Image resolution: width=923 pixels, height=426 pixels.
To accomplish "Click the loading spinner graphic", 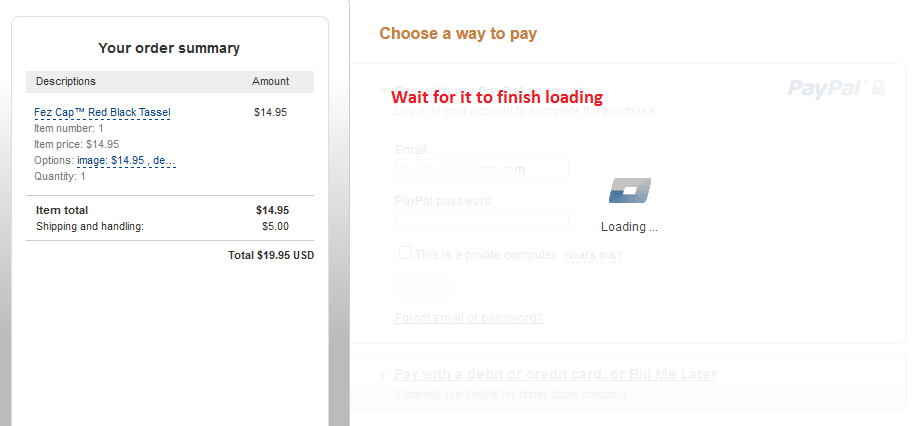I will [629, 190].
